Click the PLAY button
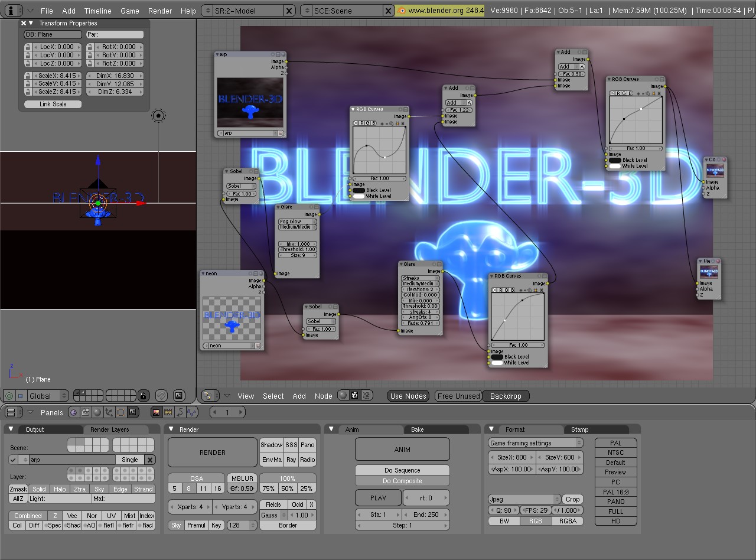Screen dimensions: 756x560 [x=378, y=498]
